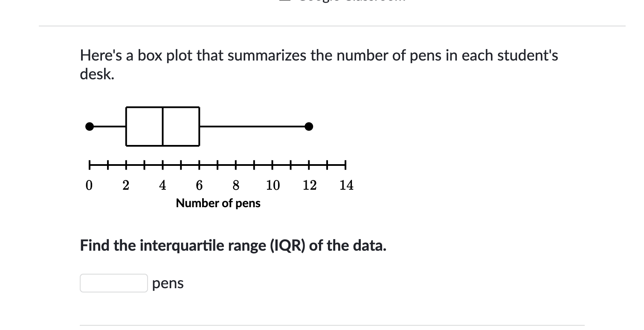Click the number line axis of the plot
Screen dimensions: 644x330
point(218,164)
